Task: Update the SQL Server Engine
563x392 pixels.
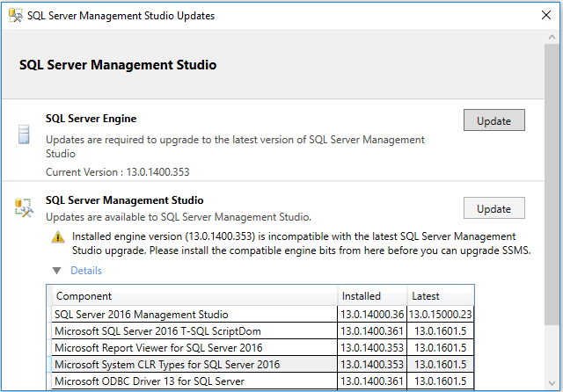Action: 494,120
